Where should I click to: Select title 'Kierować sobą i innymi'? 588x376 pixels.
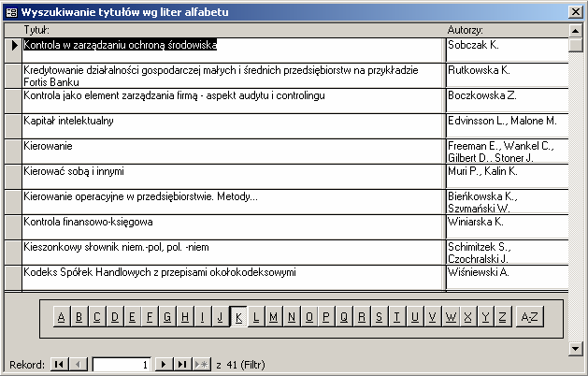click(x=234, y=177)
